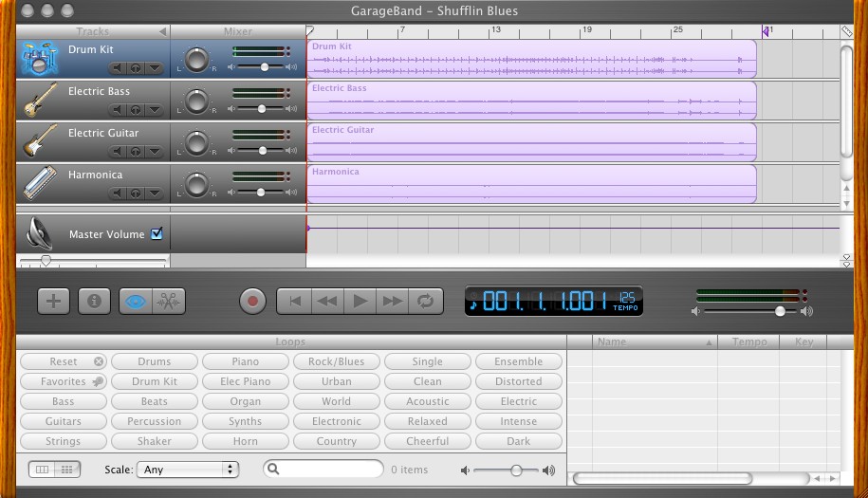Open the Scale Any dropdown
Screen dimensions: 868x498
pyautogui.click(x=188, y=470)
